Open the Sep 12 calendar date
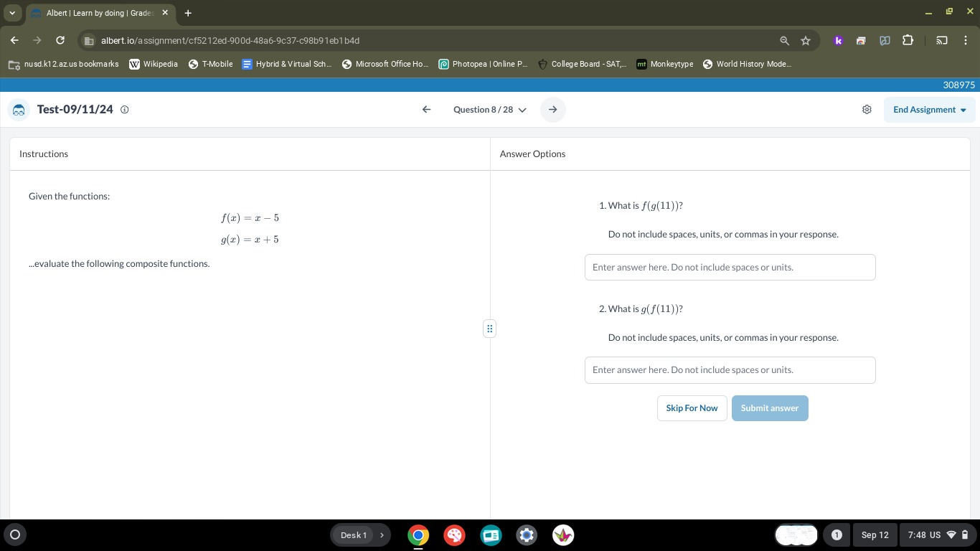The width and height of the screenshot is (980, 551). [875, 535]
